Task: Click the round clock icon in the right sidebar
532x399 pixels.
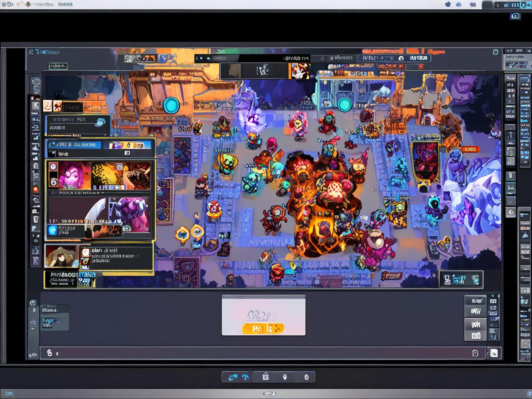Action: [511, 212]
